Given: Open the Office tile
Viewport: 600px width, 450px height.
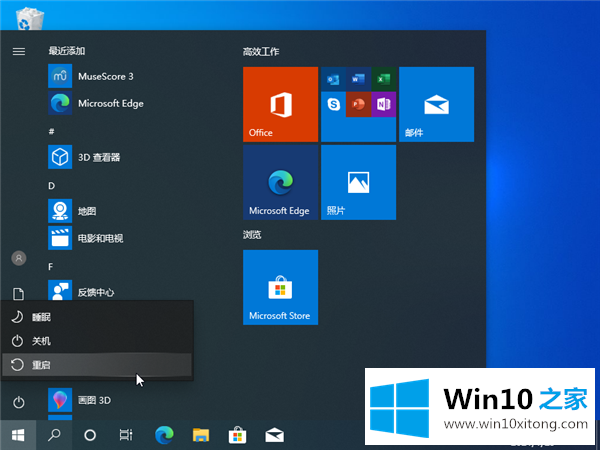Looking at the screenshot, I should (280, 104).
